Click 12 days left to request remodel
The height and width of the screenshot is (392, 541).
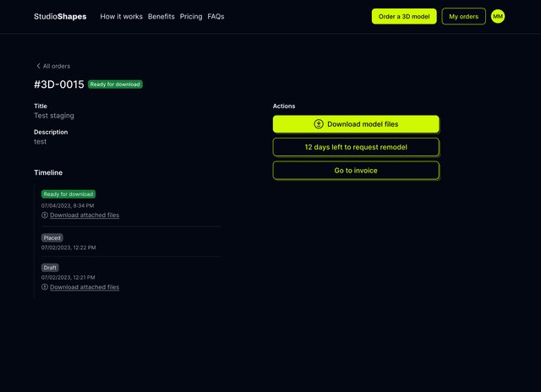pos(356,147)
